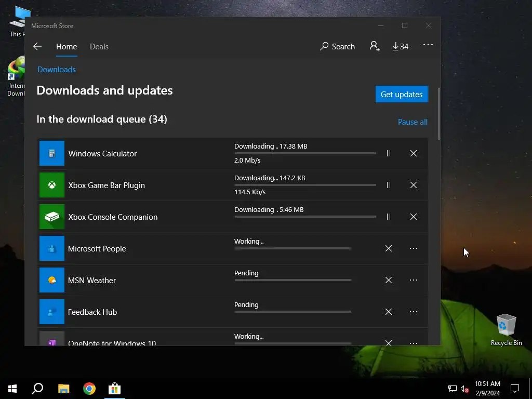Click Xbox Console Companion progress bar

click(305, 217)
